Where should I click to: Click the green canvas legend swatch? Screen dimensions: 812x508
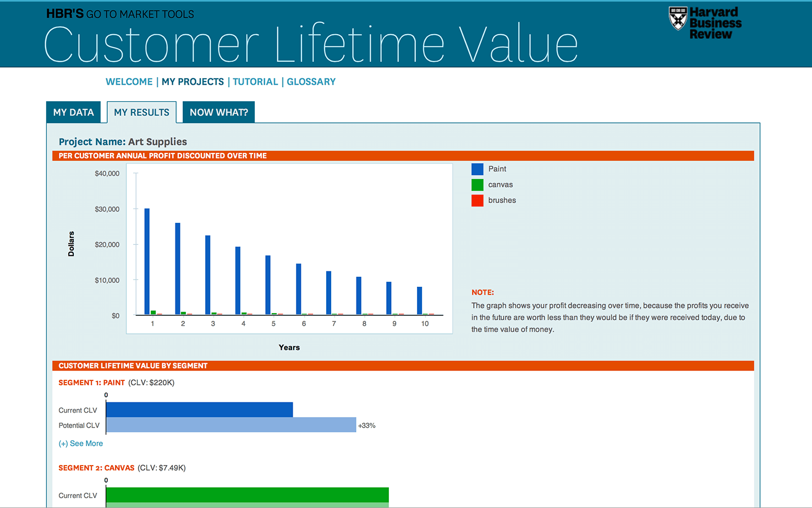pyautogui.click(x=478, y=185)
